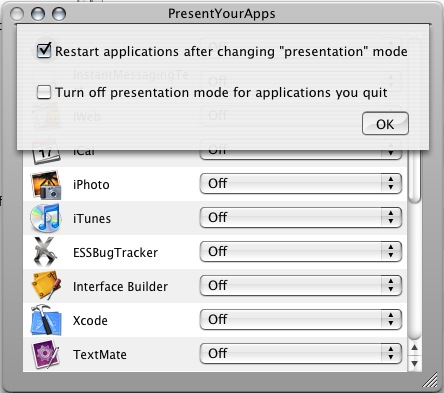This screenshot has width=444, height=393.
Task: Click the iTunes music note icon
Action: click(46, 218)
